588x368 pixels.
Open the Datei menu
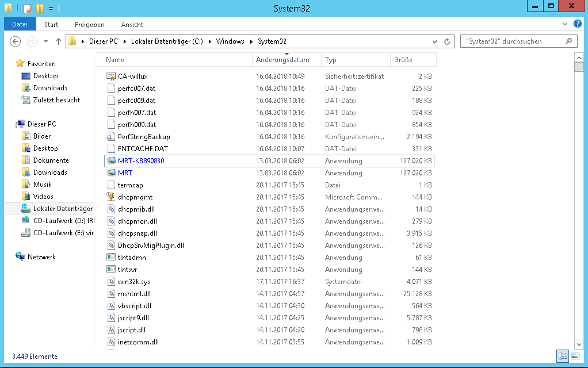click(20, 24)
